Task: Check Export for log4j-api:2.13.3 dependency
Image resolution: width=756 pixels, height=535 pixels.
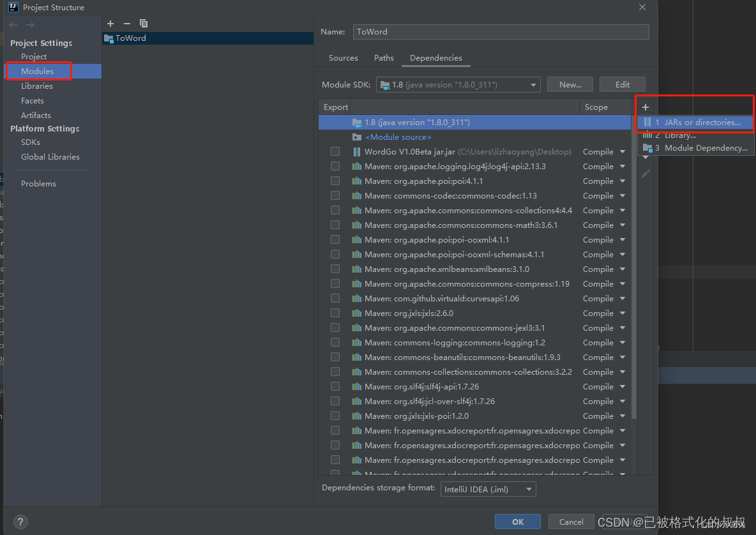Action: [x=335, y=166]
